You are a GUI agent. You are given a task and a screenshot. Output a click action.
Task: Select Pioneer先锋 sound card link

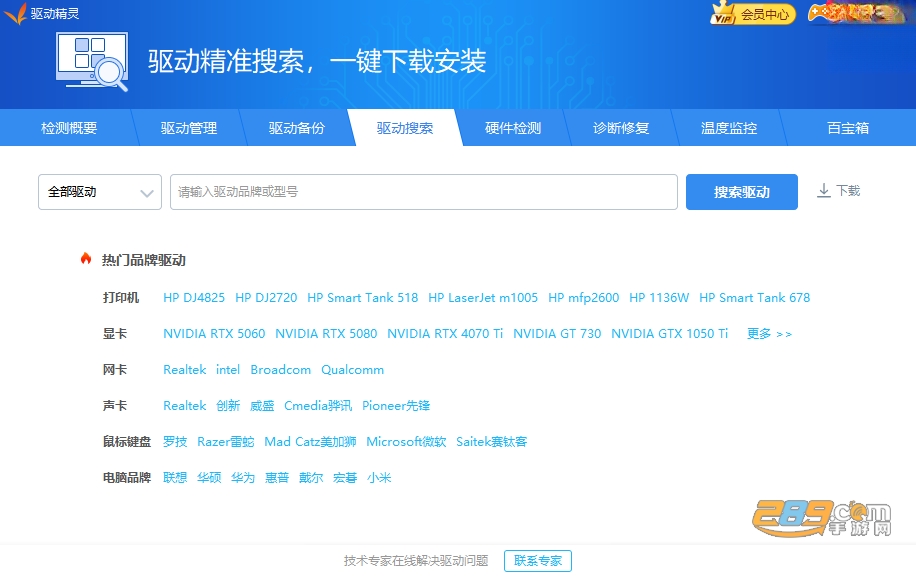tap(396, 405)
